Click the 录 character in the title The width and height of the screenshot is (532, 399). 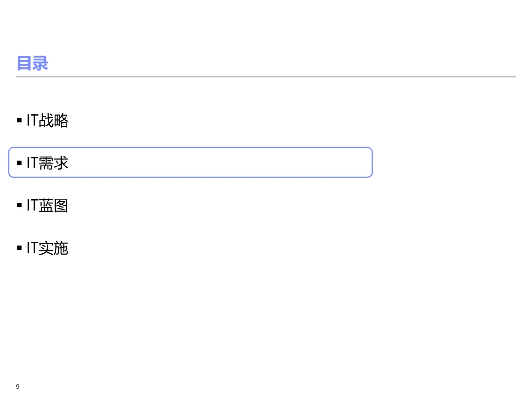coord(40,64)
